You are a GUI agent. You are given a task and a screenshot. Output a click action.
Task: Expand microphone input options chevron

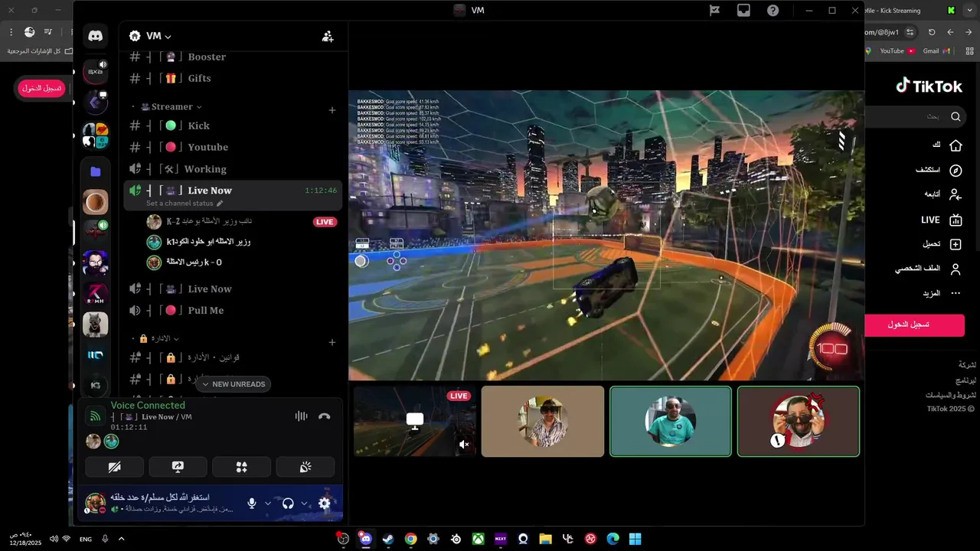pos(268,504)
